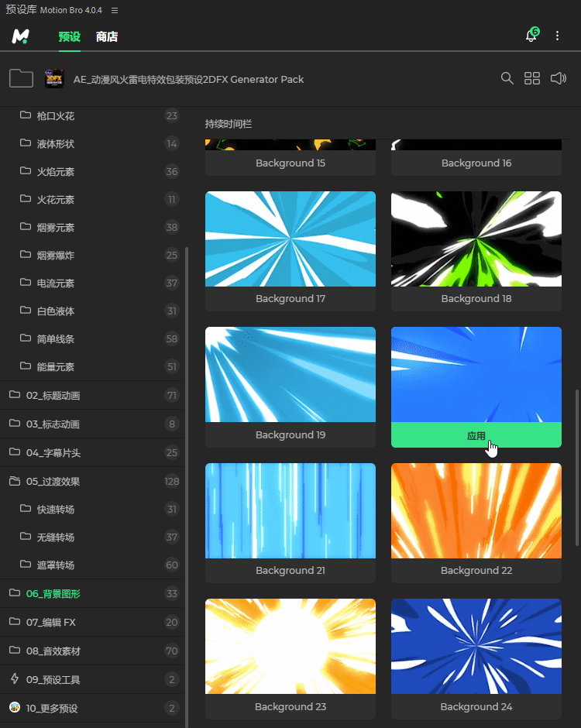Screen dimensions: 581x728
Task: Open the 快速转场 subfolder
Action: (92, 510)
